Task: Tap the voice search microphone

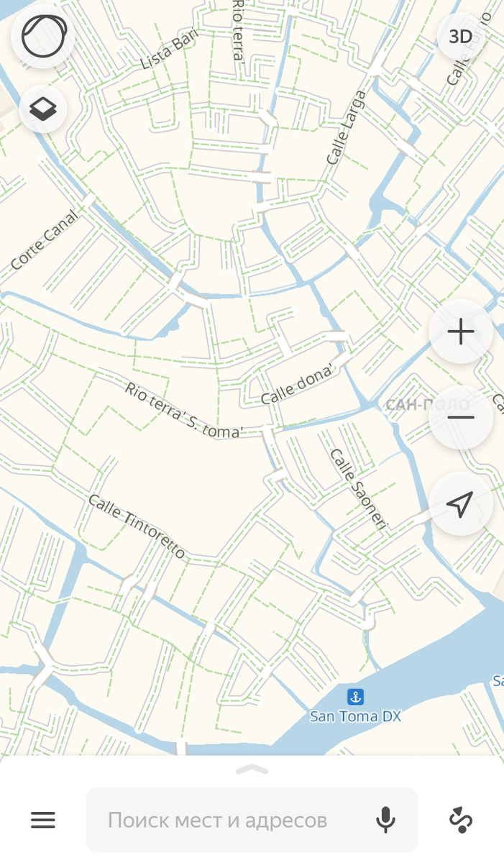Action: 386,820
